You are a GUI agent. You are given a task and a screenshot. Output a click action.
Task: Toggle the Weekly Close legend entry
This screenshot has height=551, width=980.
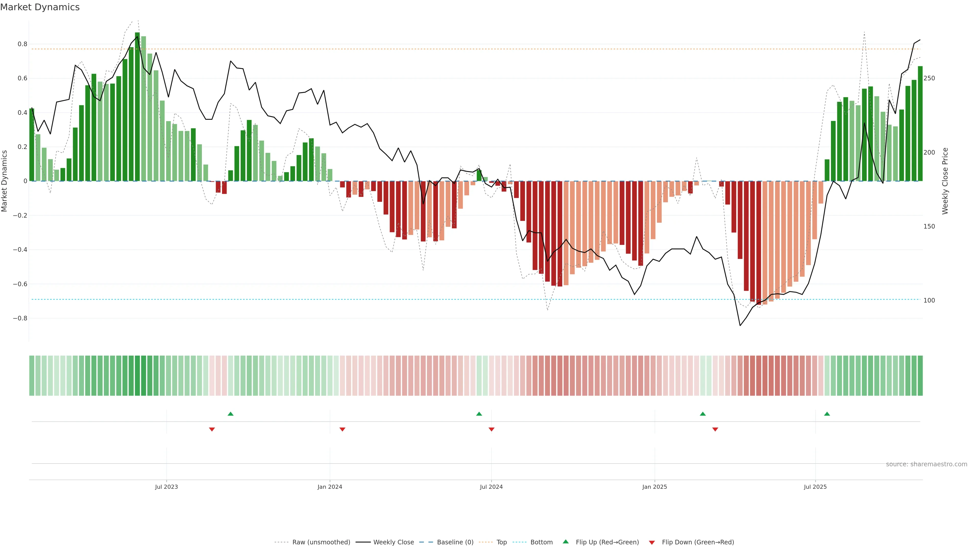point(393,542)
